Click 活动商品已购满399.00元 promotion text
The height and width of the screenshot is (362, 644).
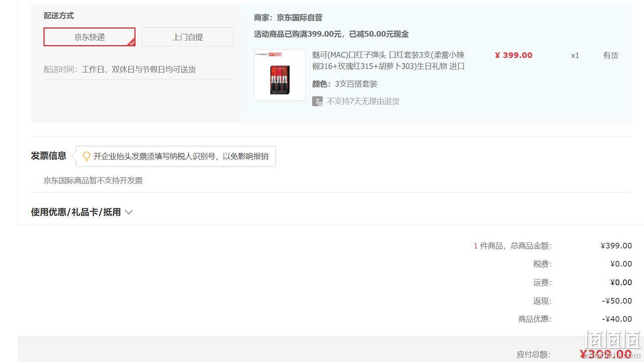(331, 34)
